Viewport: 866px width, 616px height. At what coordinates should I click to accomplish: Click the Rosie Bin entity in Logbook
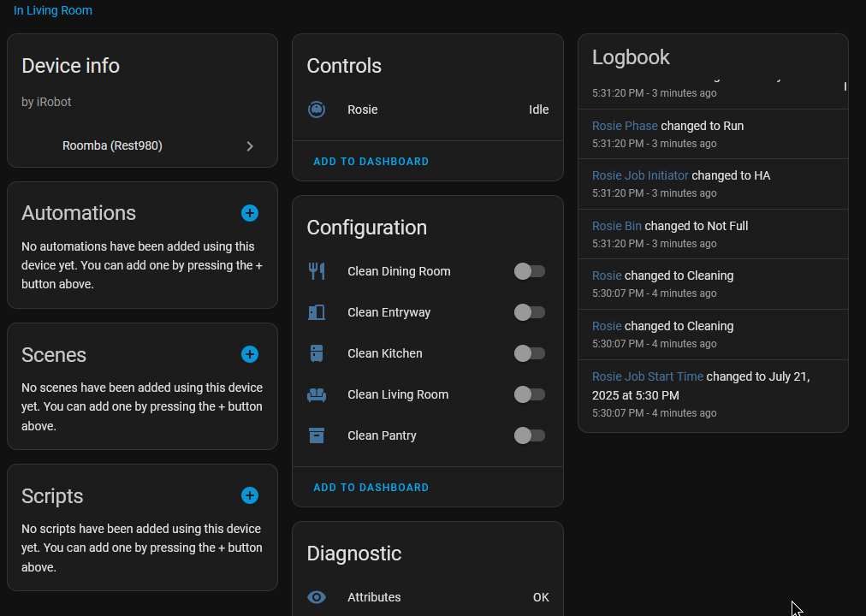click(616, 225)
